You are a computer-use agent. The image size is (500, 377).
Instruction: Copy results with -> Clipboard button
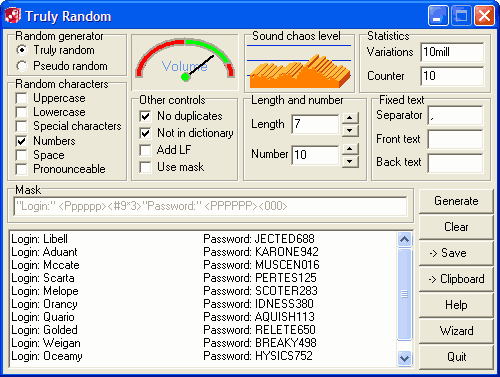[x=456, y=279]
